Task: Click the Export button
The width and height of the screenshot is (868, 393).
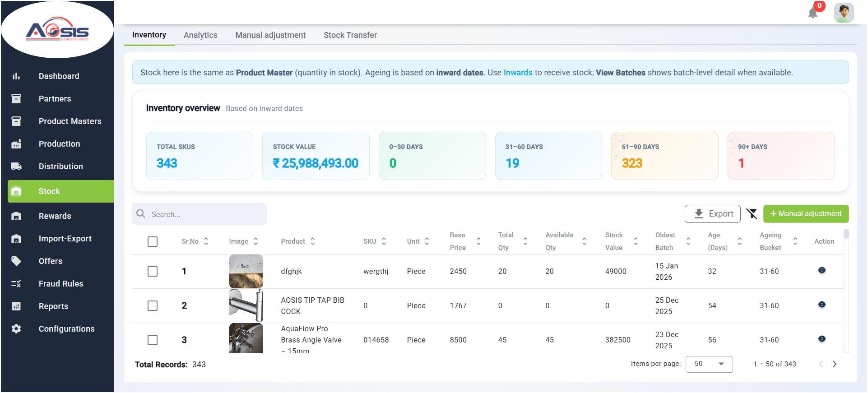Action: [x=713, y=214]
